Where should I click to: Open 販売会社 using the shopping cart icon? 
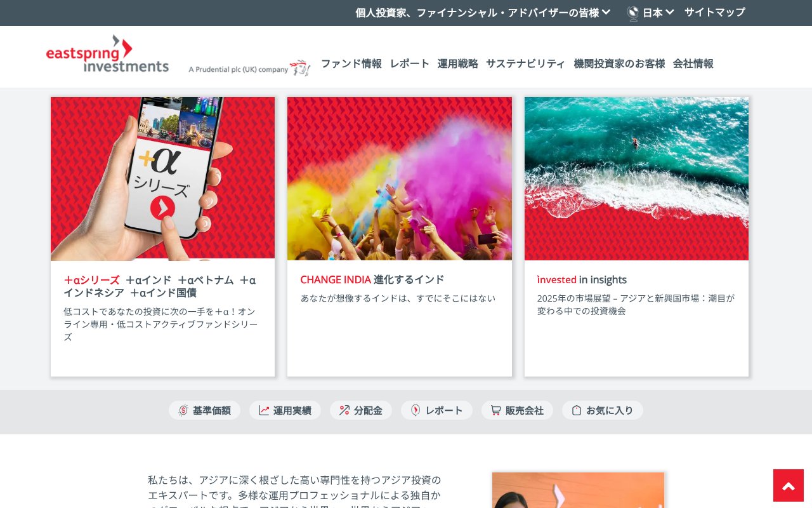[x=495, y=410]
